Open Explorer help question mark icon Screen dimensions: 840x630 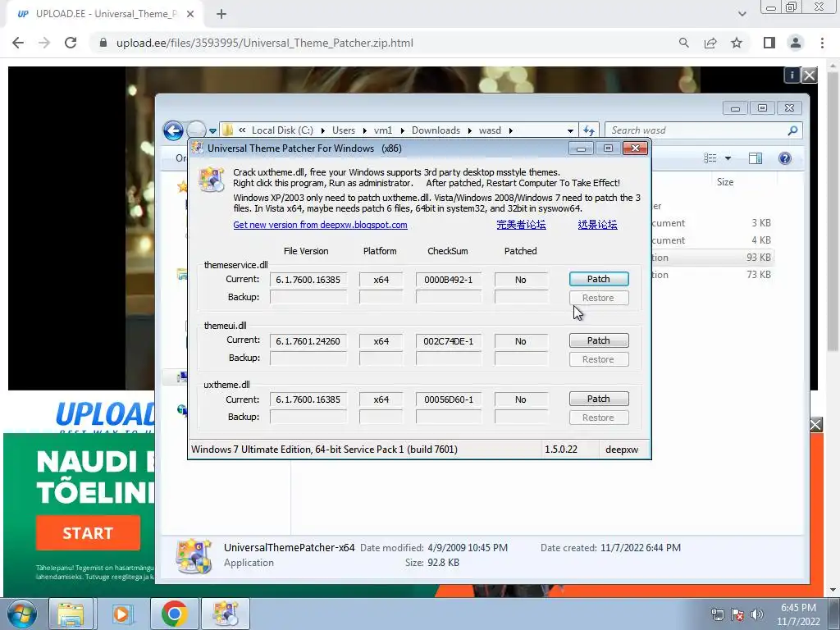[x=785, y=158]
